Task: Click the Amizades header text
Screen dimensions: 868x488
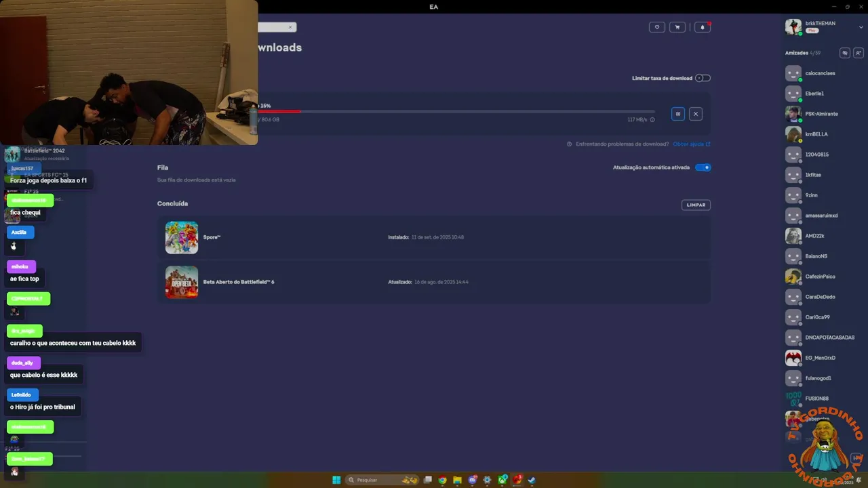Action: [797, 53]
